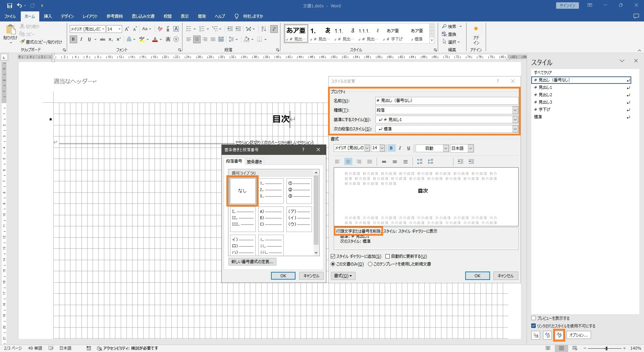This screenshot has height=352, width=644.
Task: Open the 書式 format dropdown button
Action: point(343,276)
